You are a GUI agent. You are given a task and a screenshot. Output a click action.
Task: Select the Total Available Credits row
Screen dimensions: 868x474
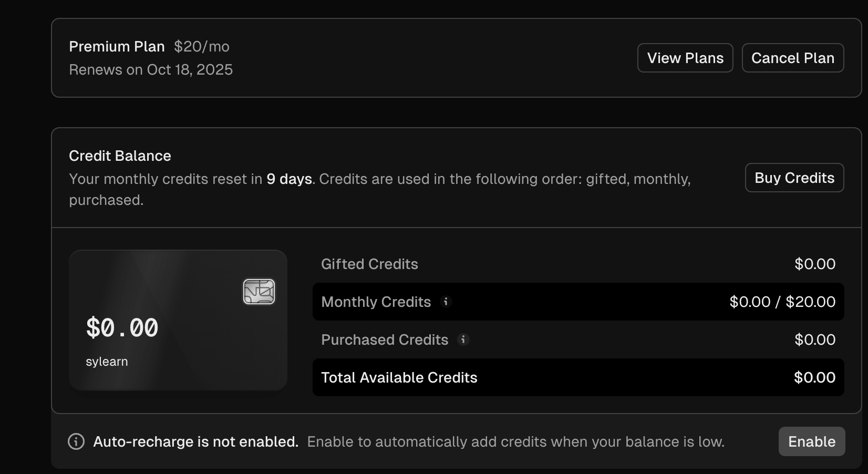[x=578, y=377]
